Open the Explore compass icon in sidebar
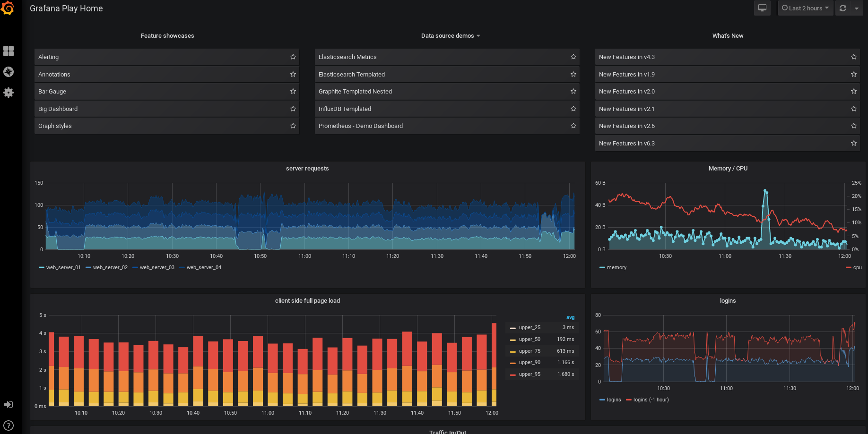The height and width of the screenshot is (434, 868). (x=9, y=72)
